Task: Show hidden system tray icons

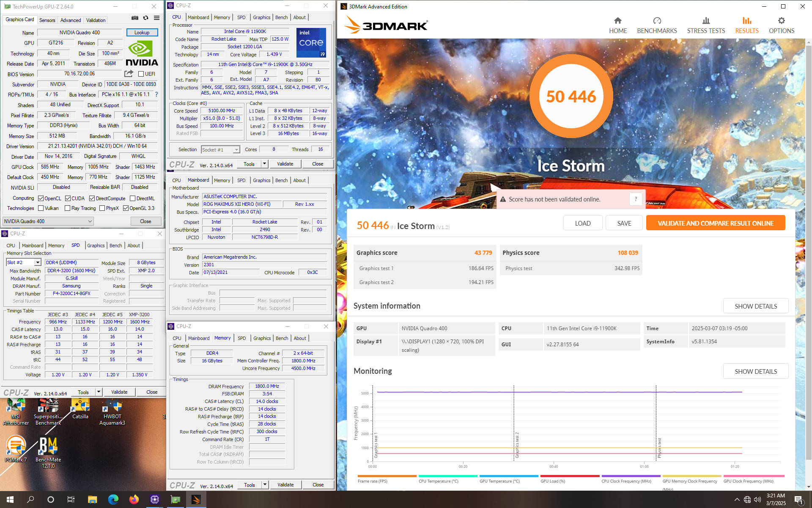Action: 737,500
